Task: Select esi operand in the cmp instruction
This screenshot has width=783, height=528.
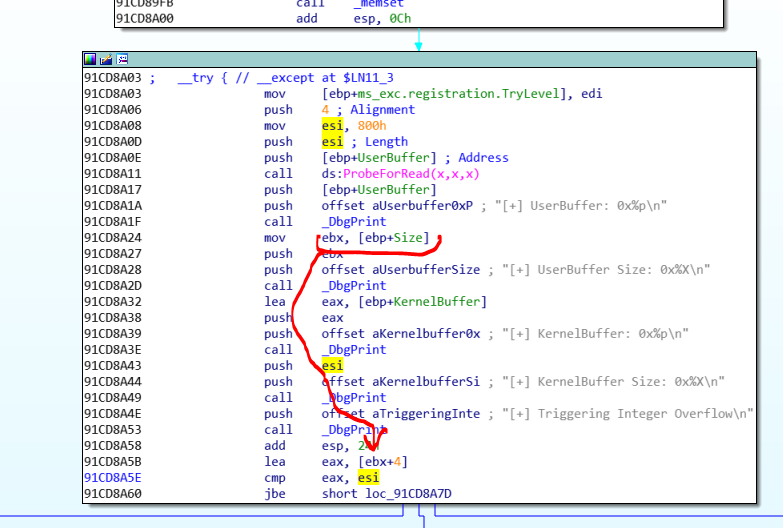Action: [x=370, y=478]
